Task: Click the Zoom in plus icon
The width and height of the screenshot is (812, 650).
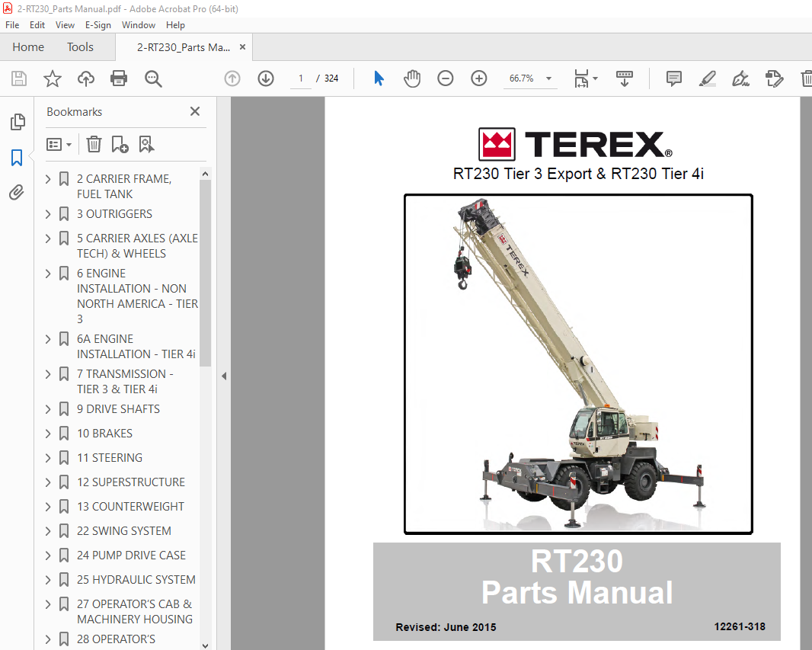Action: point(479,78)
